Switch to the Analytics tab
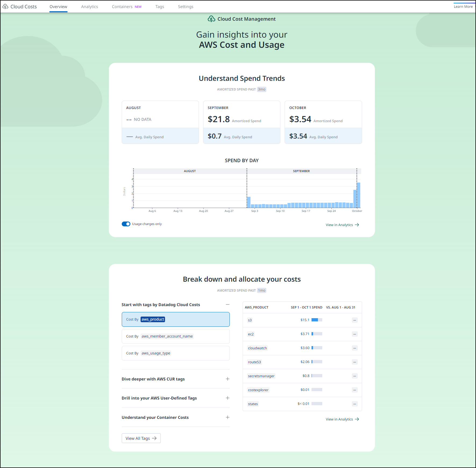Image resolution: width=476 pixels, height=468 pixels. click(x=90, y=7)
